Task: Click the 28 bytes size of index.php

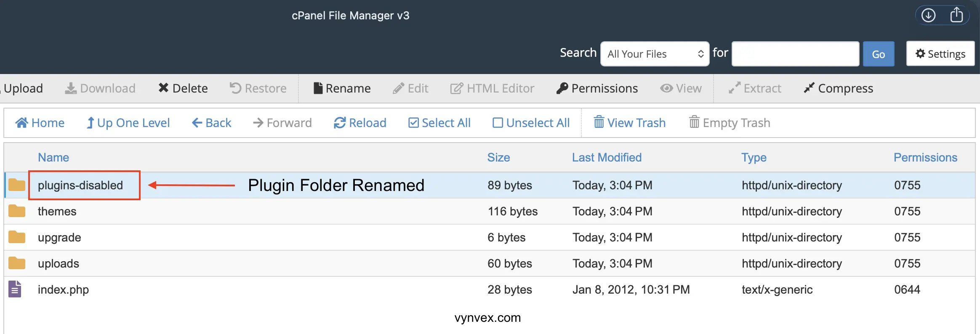Action: (x=510, y=289)
